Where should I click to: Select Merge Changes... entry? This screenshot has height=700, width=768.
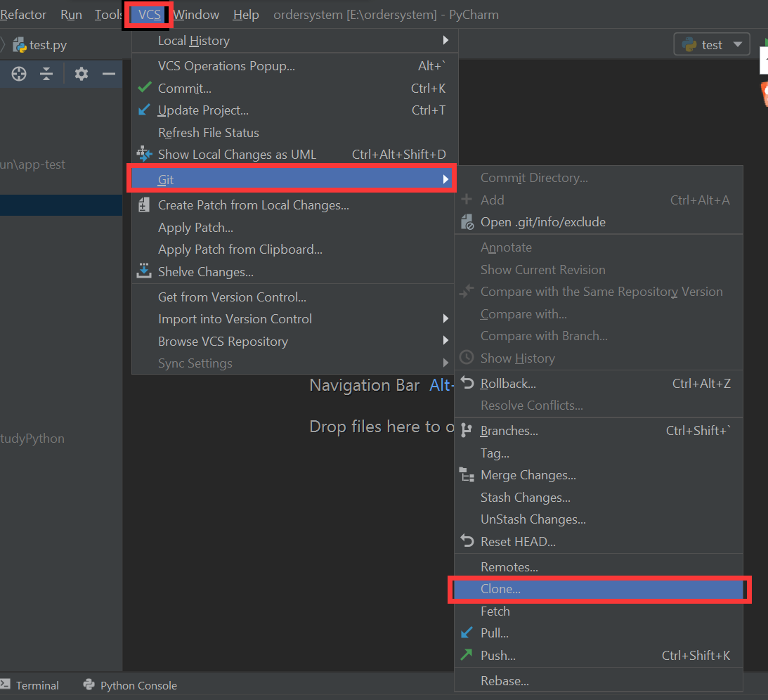[x=599, y=475]
